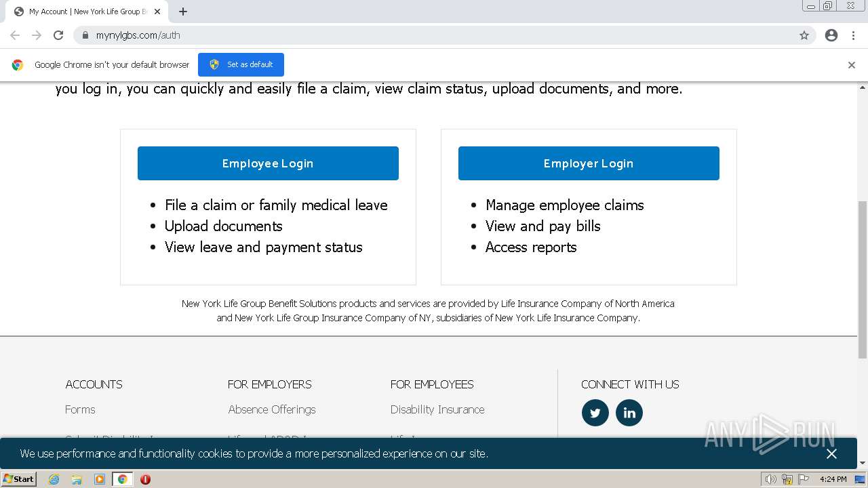Viewport: 868px width, 488px height.
Task: Open the Action Center flag tray icon
Action: (x=804, y=479)
